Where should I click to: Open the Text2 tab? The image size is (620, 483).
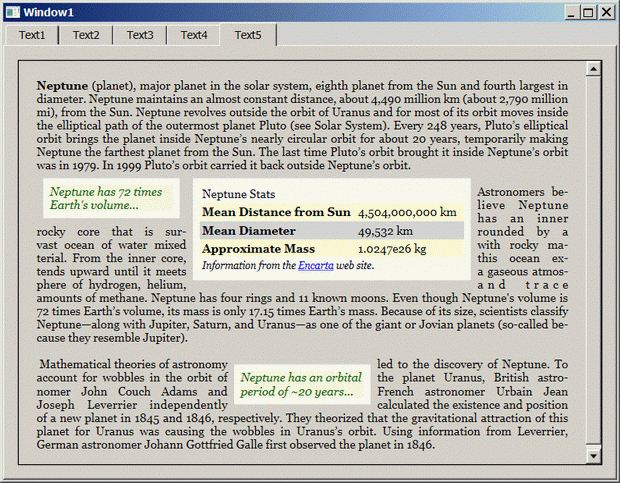click(x=86, y=35)
